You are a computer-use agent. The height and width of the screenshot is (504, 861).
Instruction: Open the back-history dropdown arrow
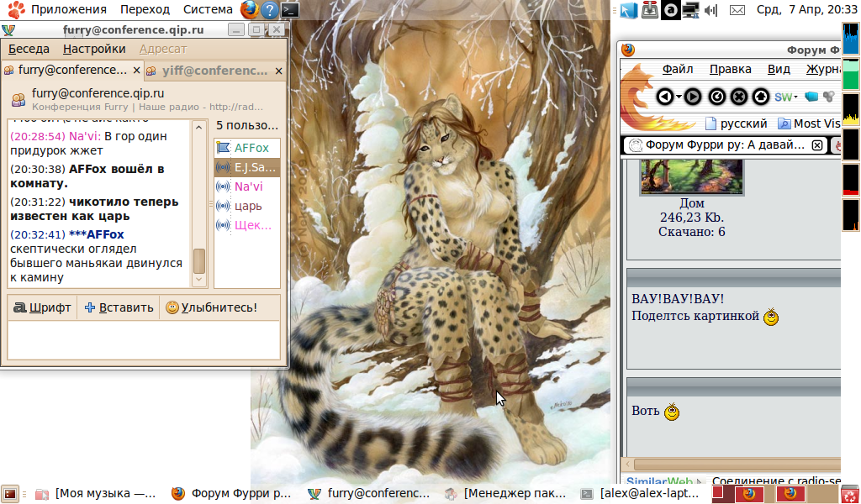click(678, 97)
